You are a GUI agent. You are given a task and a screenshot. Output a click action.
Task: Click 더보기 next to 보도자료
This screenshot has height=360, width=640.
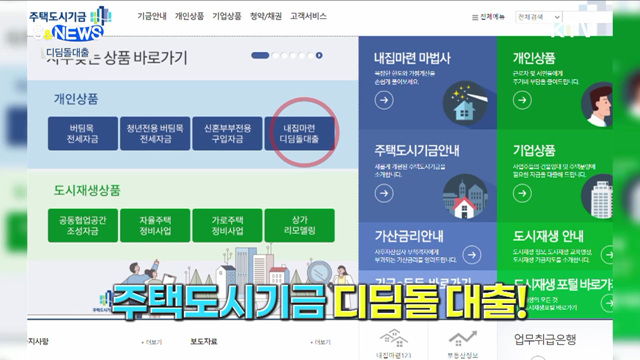point(320,342)
